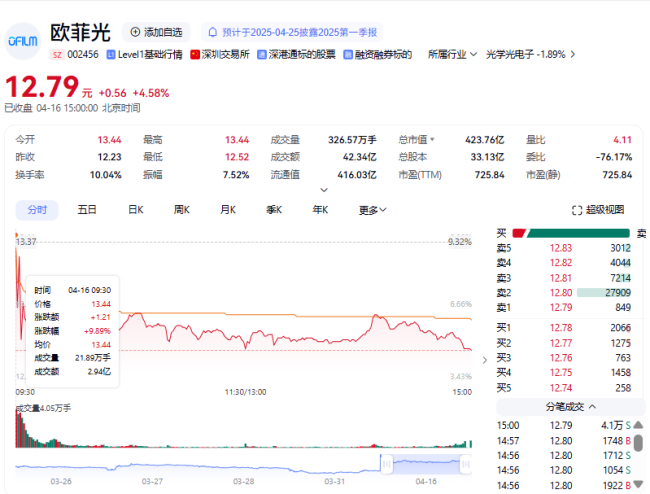
Task: Switch to the 季K chart tab
Action: (x=274, y=210)
